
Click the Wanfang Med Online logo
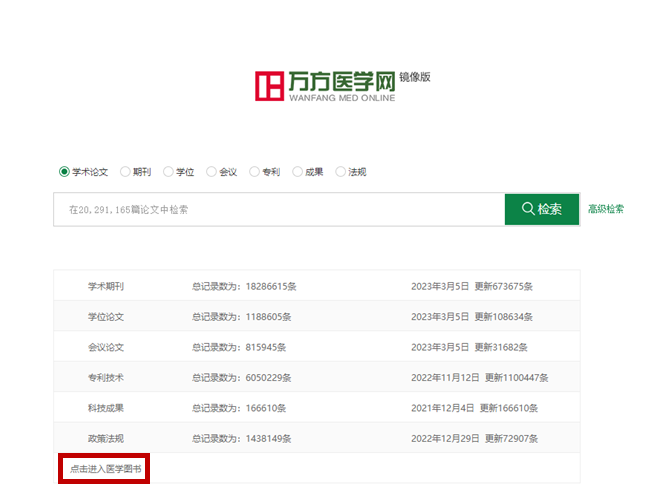tap(325, 86)
